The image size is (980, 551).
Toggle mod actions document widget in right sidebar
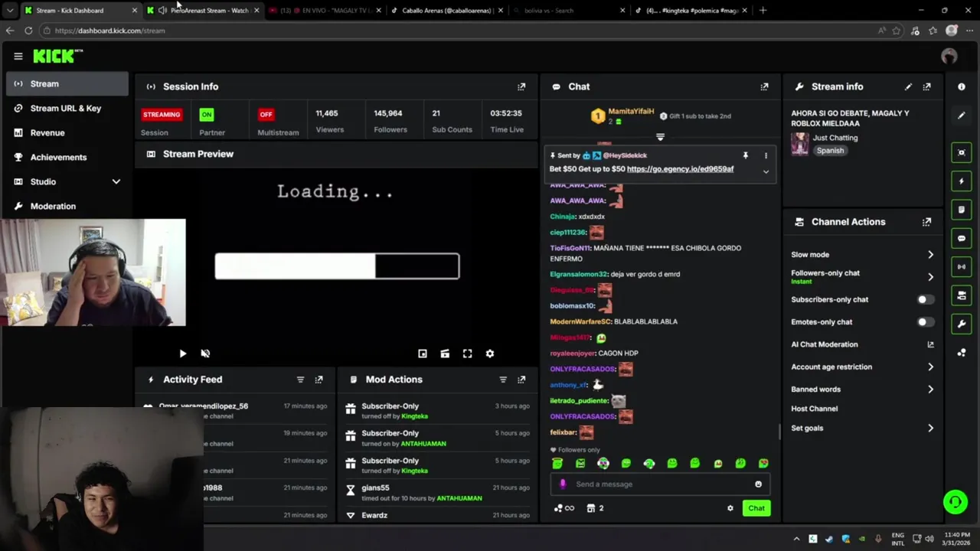coord(962,210)
